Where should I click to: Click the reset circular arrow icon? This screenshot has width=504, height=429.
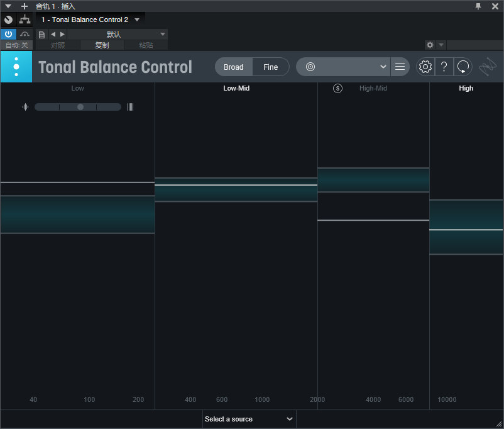[x=463, y=67]
